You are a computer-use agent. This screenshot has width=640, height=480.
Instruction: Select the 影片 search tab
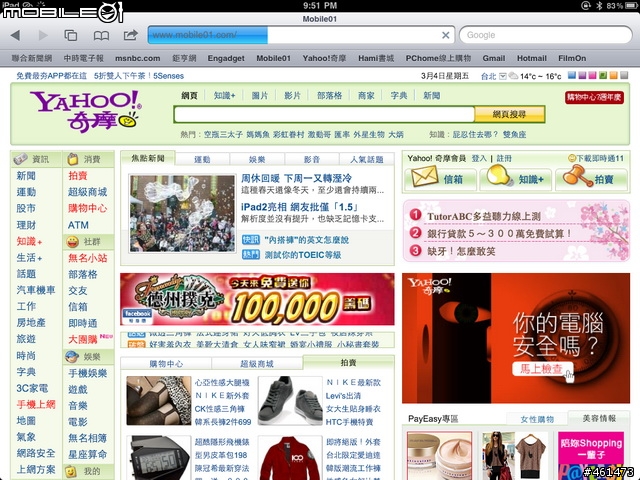tap(292, 96)
